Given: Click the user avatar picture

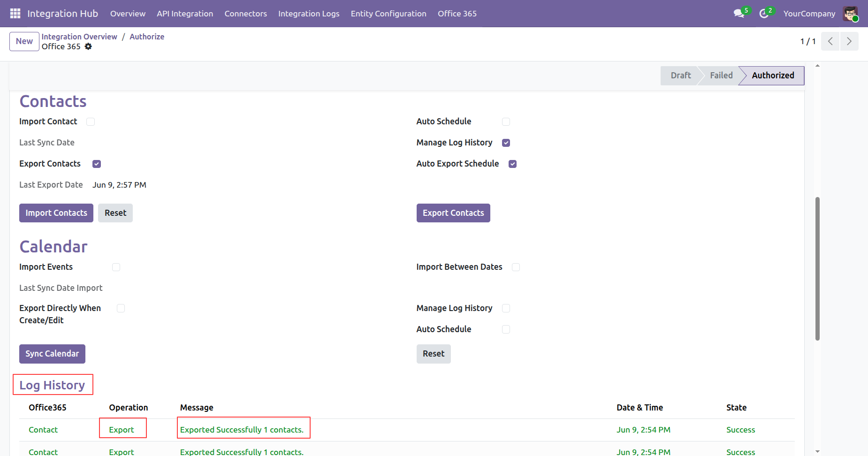Looking at the screenshot, I should coord(850,14).
